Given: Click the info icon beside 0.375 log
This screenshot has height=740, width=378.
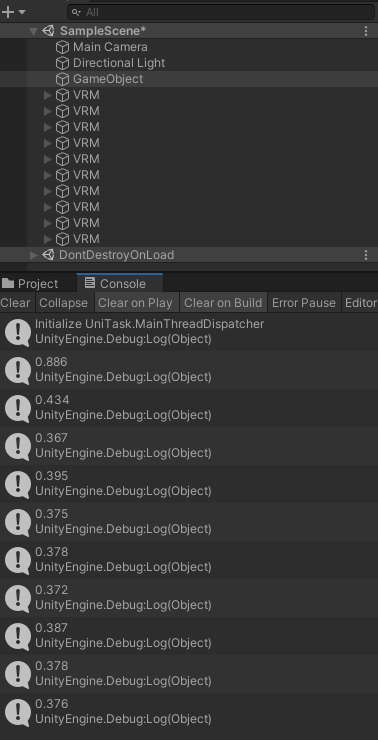Looking at the screenshot, I should click(x=18, y=522).
